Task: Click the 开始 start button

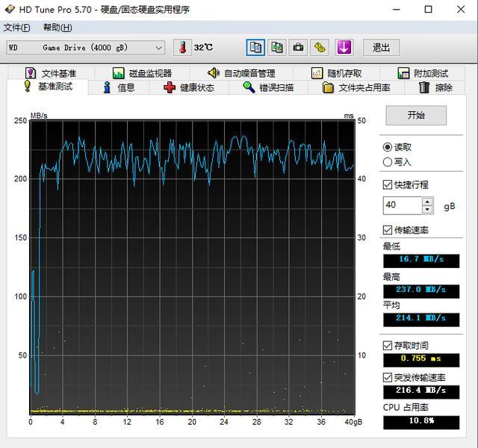Action: (x=416, y=116)
